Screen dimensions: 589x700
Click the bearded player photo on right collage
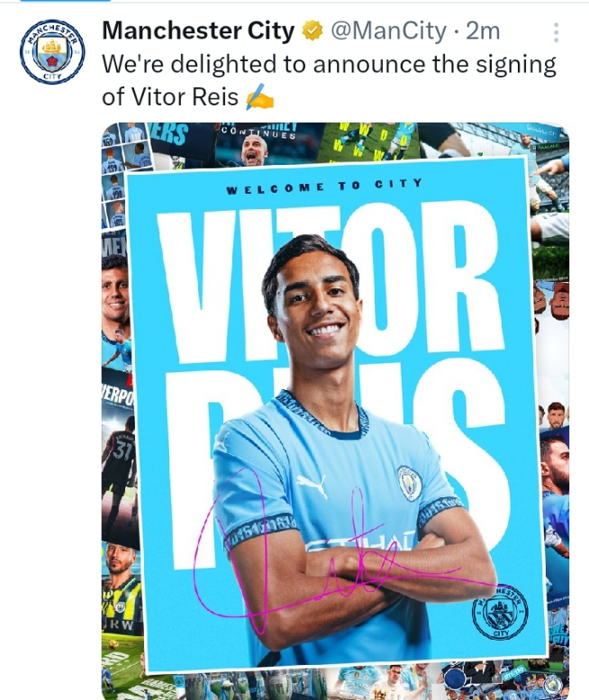tap(555, 468)
